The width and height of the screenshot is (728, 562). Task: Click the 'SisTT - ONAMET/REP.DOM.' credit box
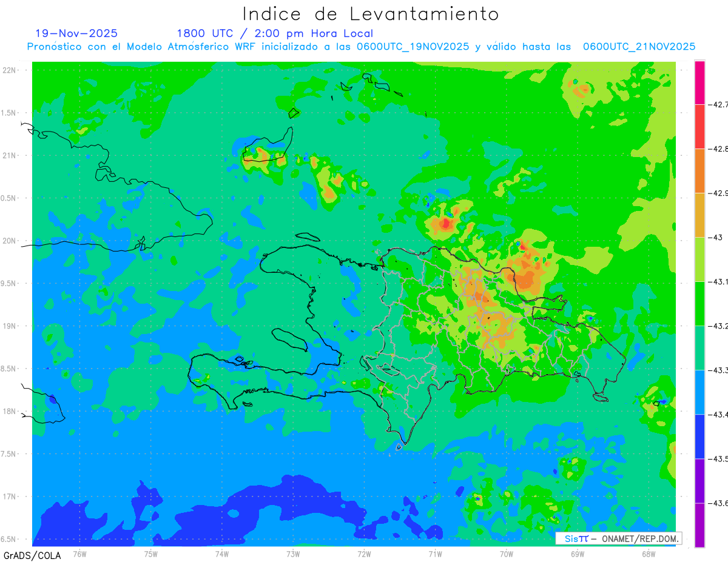point(619,538)
